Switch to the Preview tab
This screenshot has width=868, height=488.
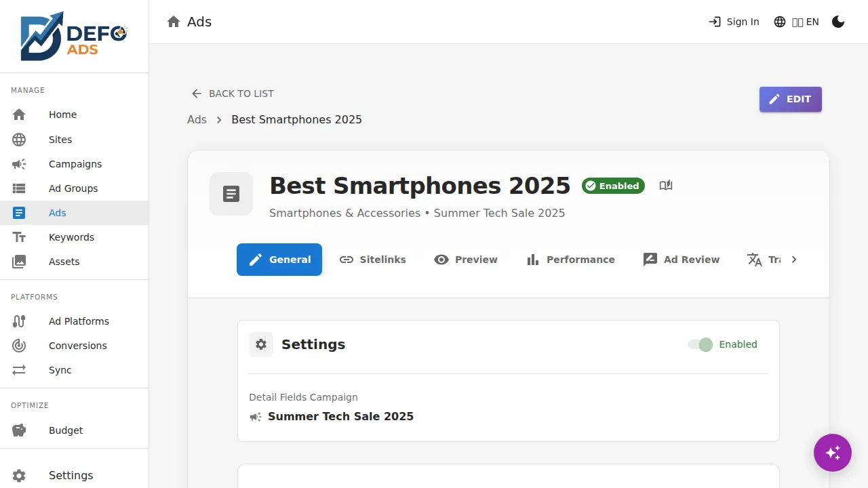point(466,260)
